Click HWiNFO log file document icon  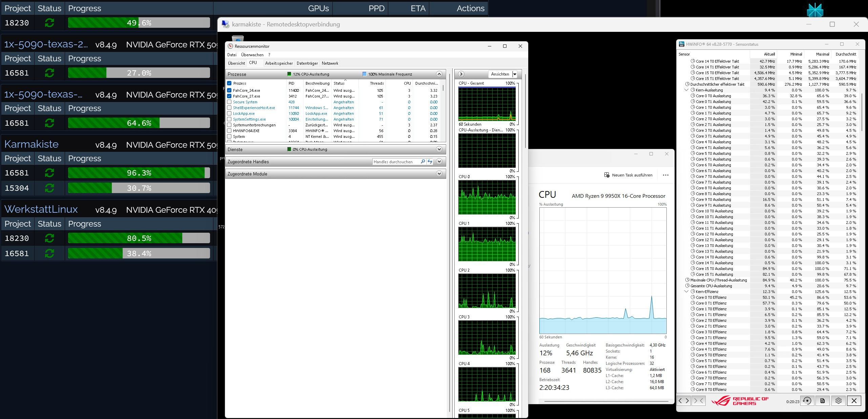click(x=823, y=401)
